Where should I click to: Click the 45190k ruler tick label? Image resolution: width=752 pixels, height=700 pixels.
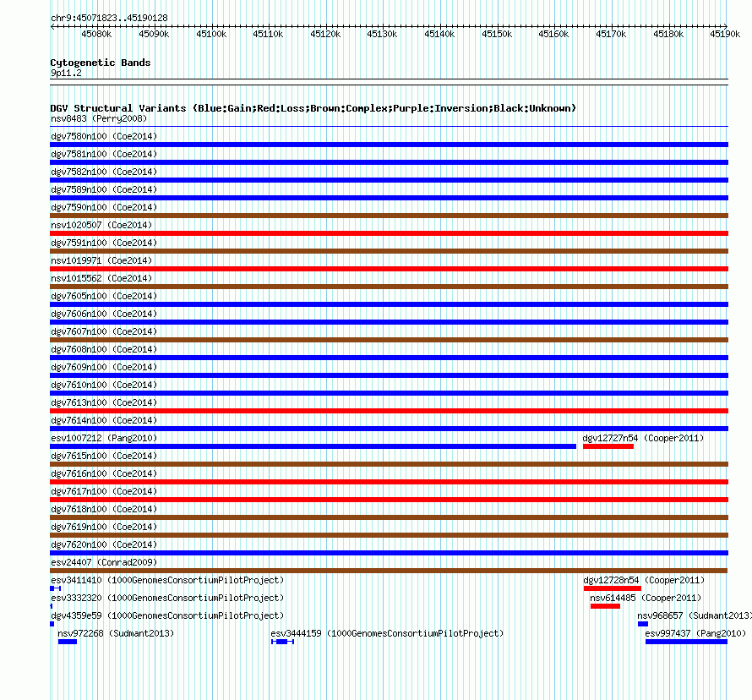click(725, 34)
